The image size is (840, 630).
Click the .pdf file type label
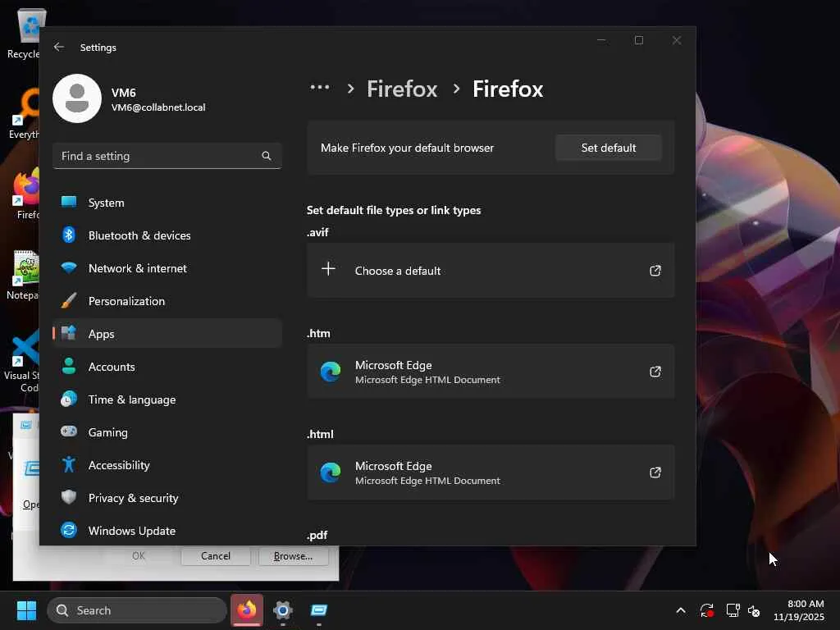(x=317, y=535)
